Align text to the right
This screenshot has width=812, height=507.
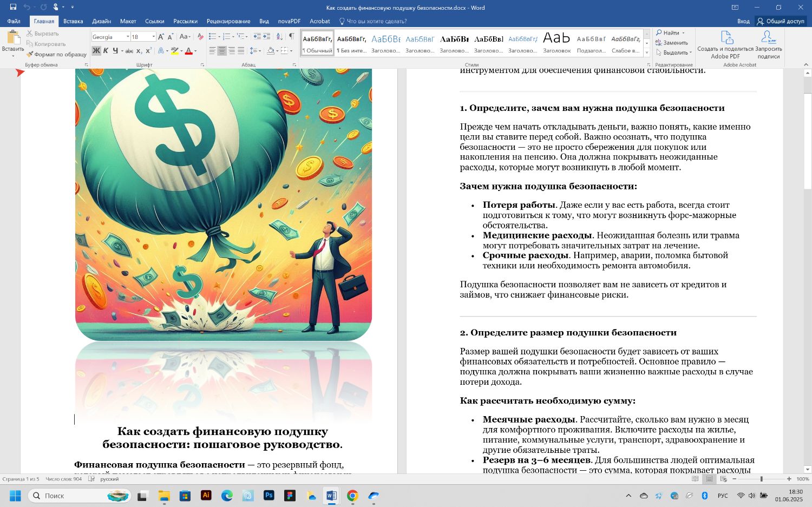[x=232, y=51]
